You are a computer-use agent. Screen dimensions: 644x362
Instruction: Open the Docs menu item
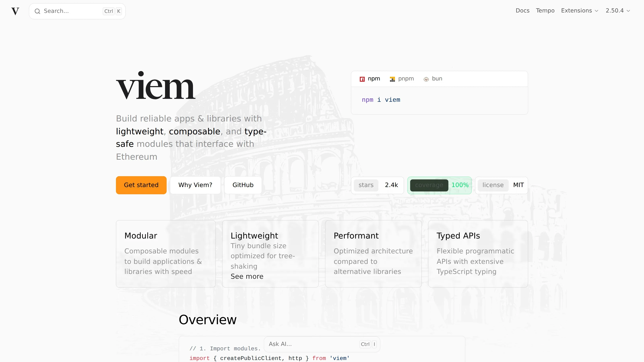pos(522,10)
